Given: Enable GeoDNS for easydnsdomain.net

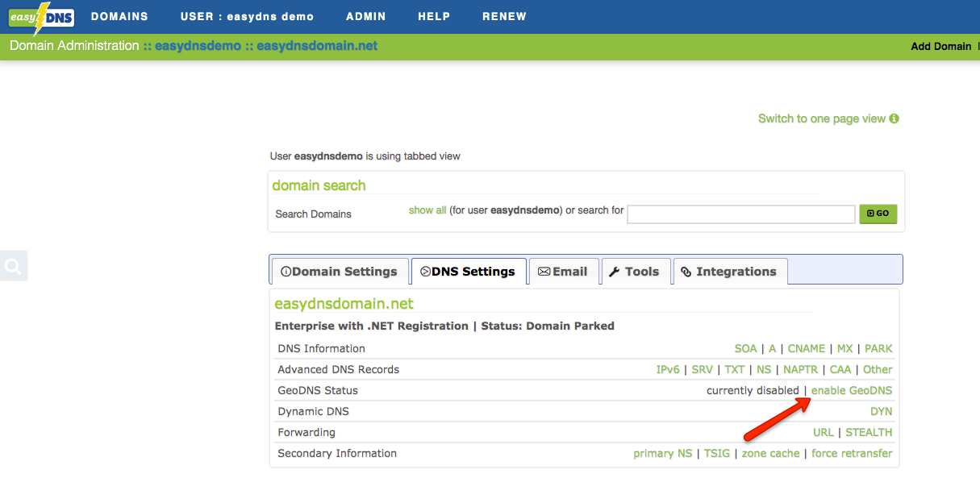Looking at the screenshot, I should [x=852, y=390].
